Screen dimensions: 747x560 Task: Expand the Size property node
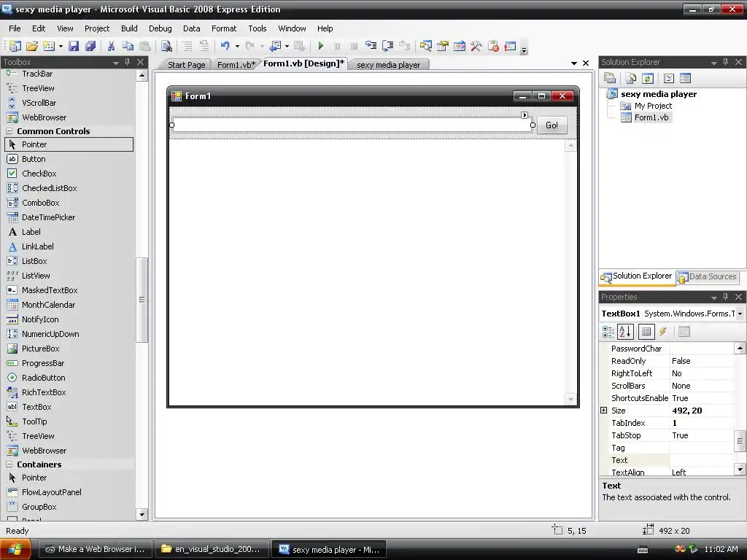pyautogui.click(x=603, y=411)
